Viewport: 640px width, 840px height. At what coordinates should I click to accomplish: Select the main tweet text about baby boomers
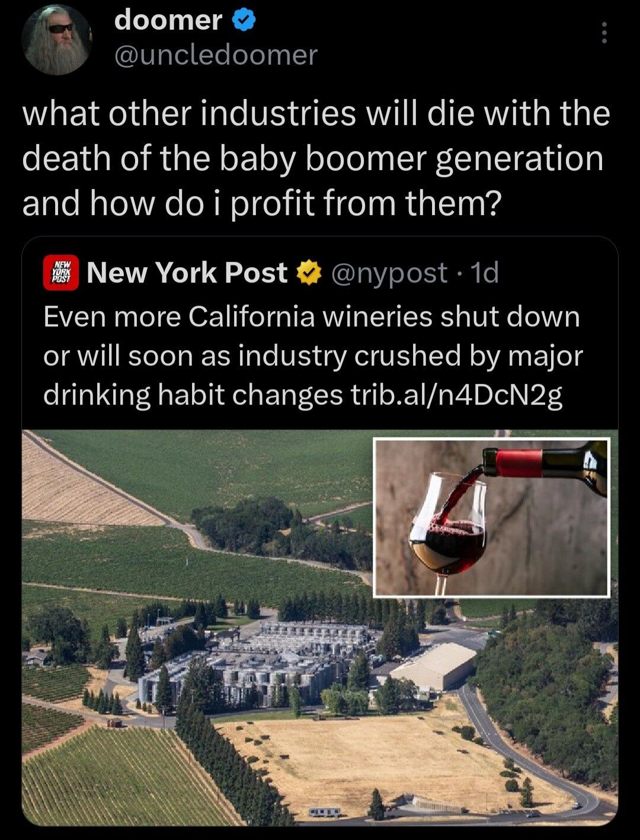(316, 158)
